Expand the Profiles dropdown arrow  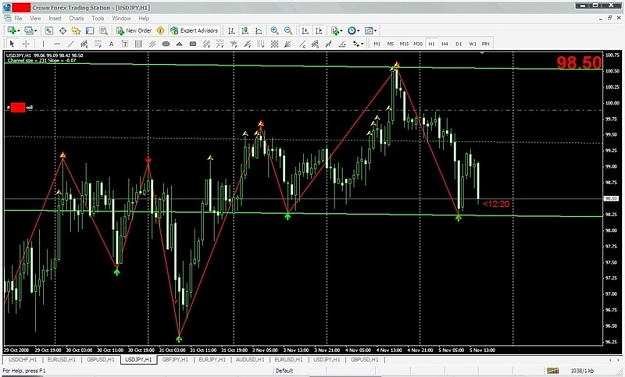(x=35, y=31)
